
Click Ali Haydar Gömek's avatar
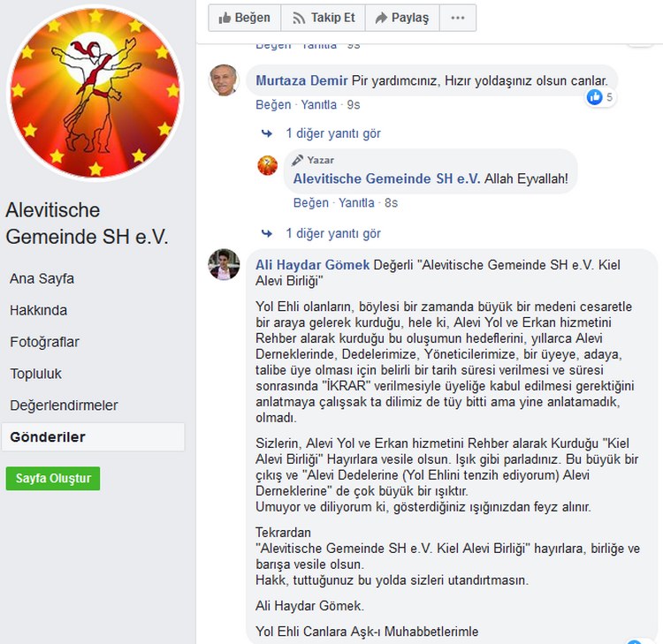[224, 264]
